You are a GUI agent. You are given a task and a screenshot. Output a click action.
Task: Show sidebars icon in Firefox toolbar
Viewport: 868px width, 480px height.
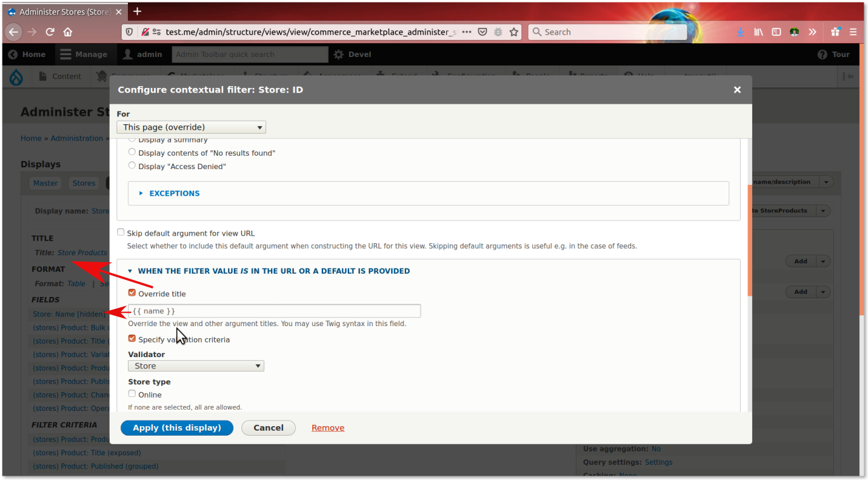pos(776,32)
